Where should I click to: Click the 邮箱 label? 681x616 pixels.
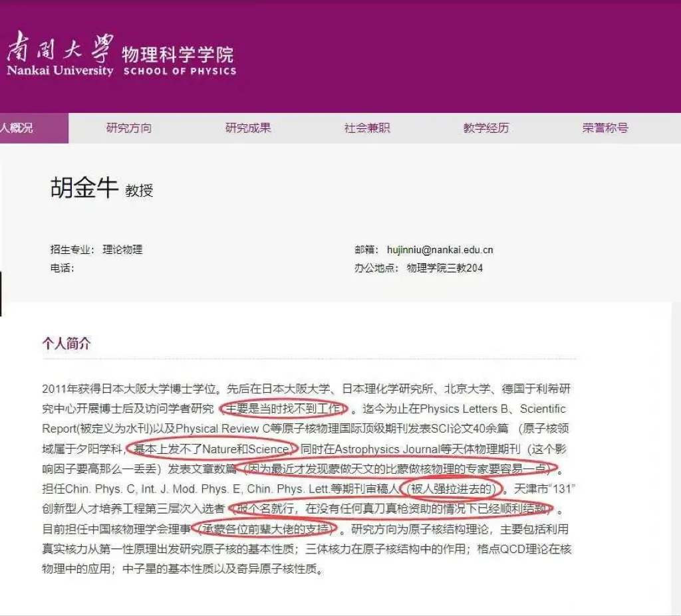pyautogui.click(x=366, y=250)
